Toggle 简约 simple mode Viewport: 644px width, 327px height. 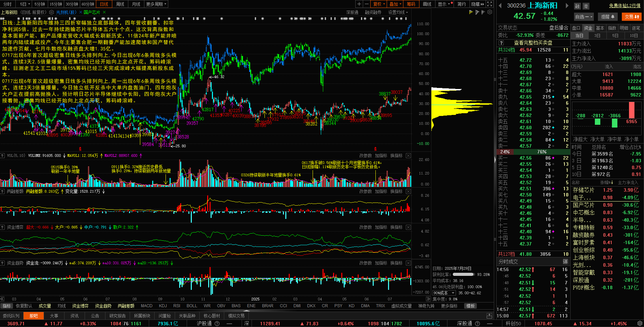click(462, 4)
